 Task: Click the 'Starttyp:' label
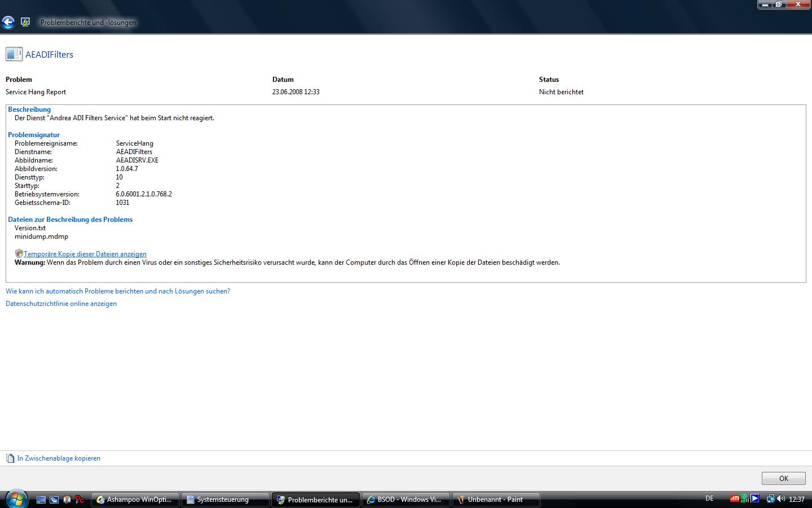[27, 186]
